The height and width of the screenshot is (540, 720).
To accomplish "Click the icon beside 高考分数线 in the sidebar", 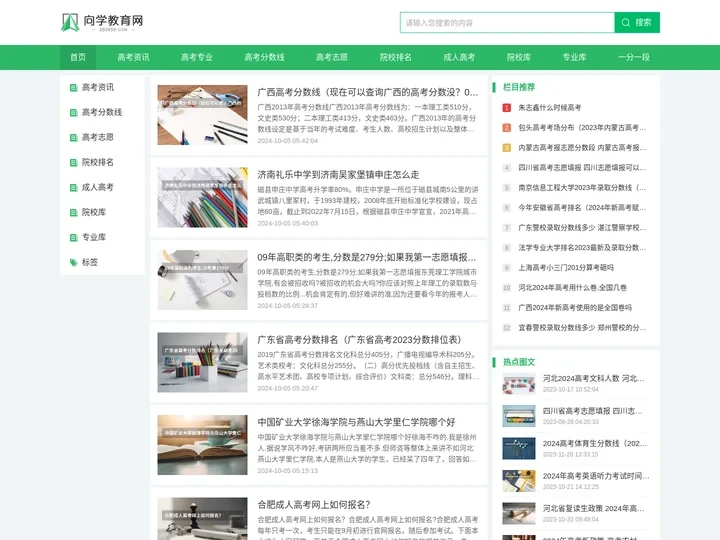I will (x=73, y=112).
